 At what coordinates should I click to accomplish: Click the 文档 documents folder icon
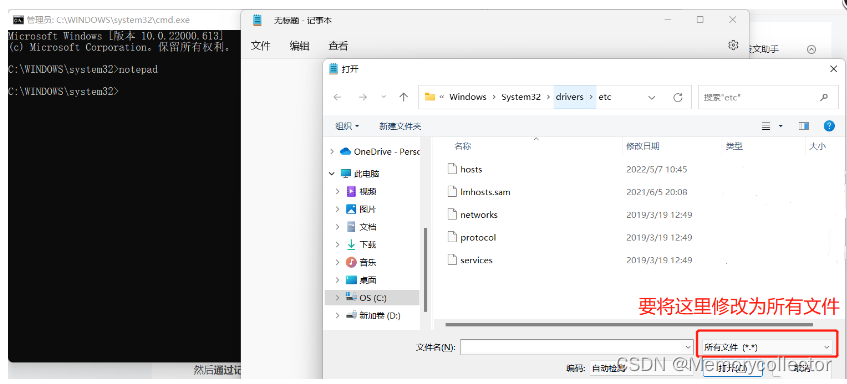click(351, 227)
